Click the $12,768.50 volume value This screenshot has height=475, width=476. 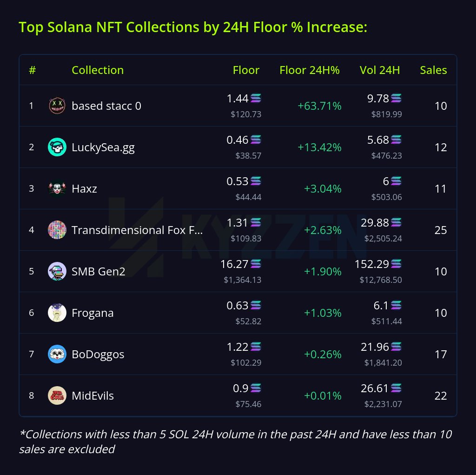pos(381,280)
